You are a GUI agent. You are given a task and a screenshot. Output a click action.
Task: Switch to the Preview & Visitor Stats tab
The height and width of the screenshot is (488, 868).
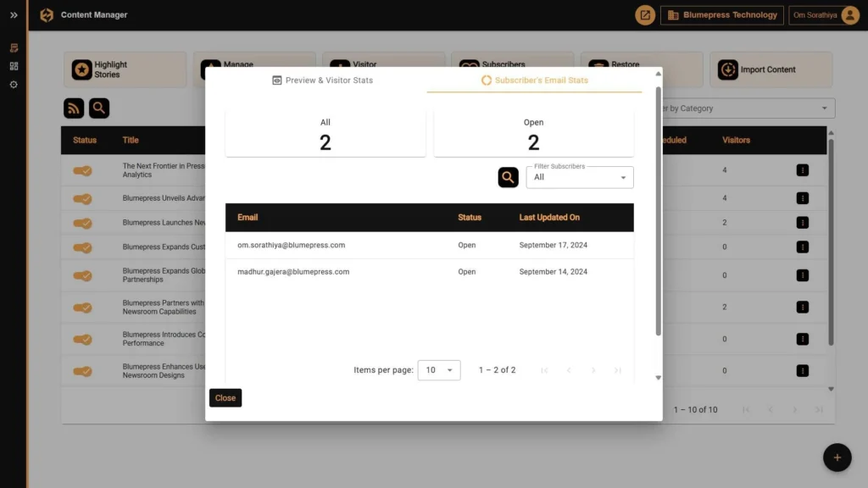323,80
